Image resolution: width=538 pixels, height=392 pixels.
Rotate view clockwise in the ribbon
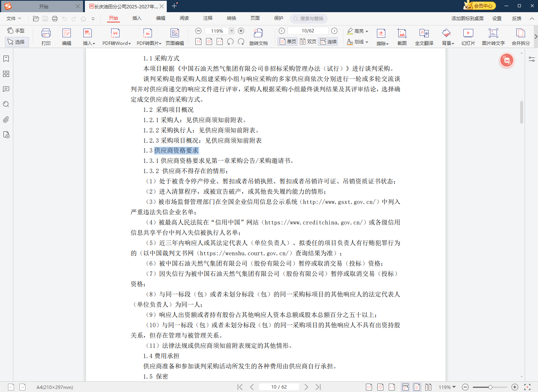coord(241,41)
